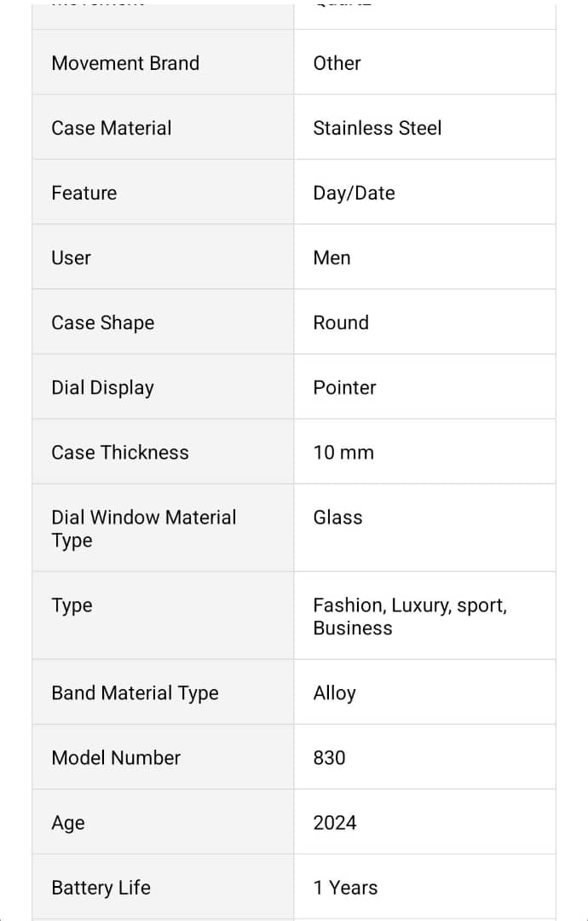Select the Alloy value text
Image resolution: width=588 pixels, height=921 pixels.
coord(334,692)
